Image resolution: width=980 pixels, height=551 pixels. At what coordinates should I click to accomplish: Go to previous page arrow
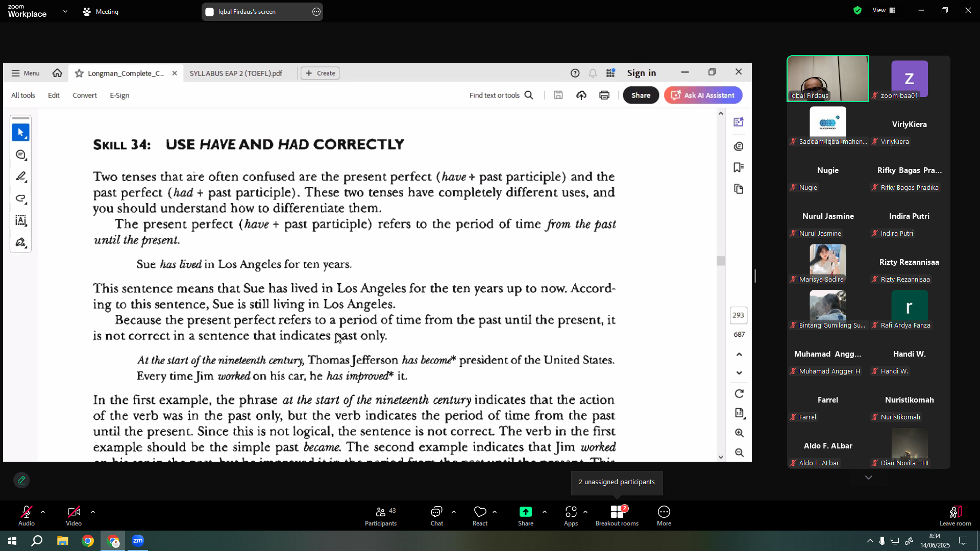(739, 355)
